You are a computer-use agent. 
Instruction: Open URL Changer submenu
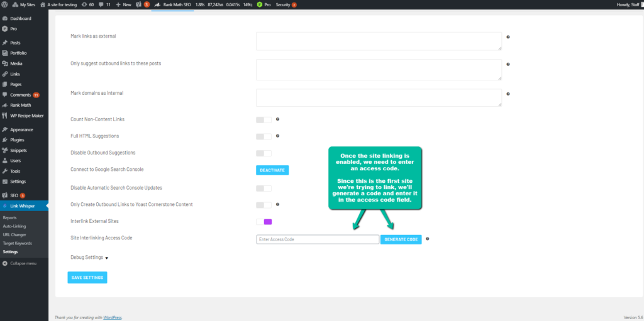pos(14,235)
